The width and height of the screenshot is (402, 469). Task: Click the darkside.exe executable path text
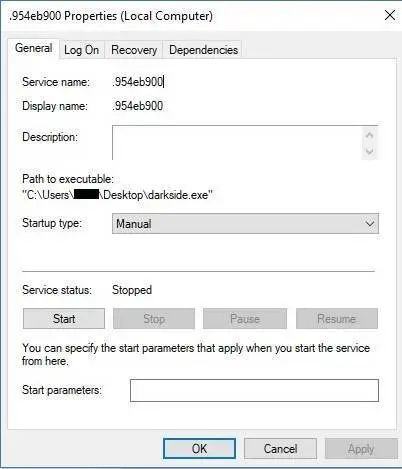click(117, 195)
